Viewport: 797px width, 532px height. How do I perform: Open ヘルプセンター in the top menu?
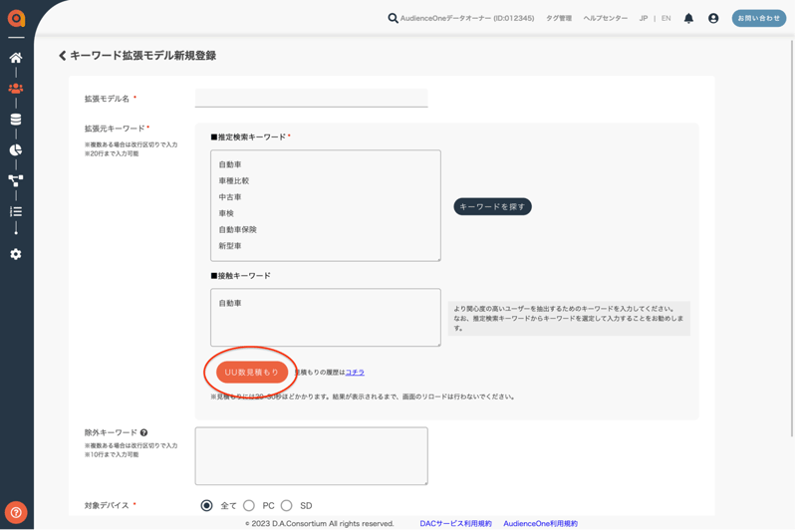coord(605,18)
